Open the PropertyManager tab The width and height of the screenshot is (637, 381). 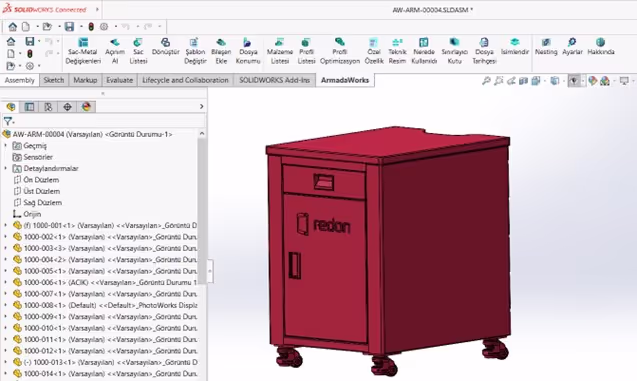(29, 107)
